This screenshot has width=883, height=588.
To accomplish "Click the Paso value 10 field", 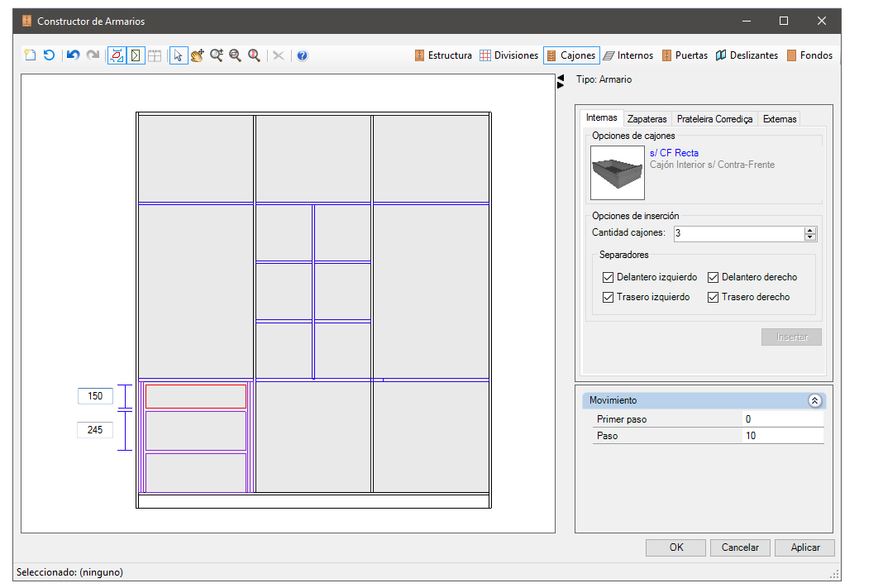I will [783, 436].
